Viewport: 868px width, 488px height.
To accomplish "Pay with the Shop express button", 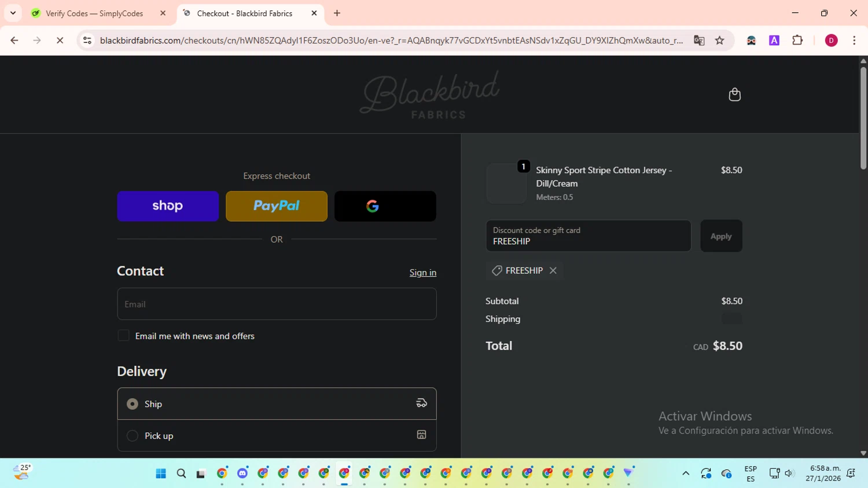I will (x=168, y=206).
